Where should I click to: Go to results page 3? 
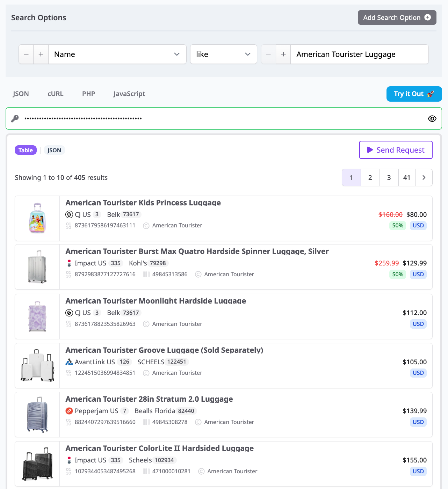[x=389, y=177]
